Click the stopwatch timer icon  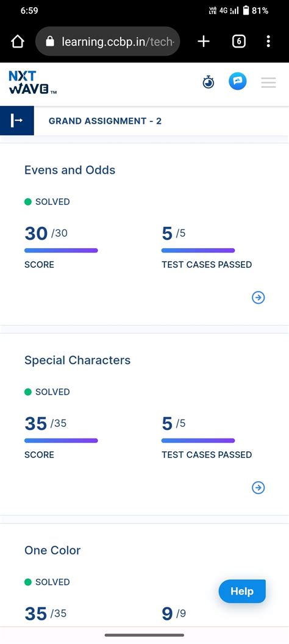pos(209,82)
